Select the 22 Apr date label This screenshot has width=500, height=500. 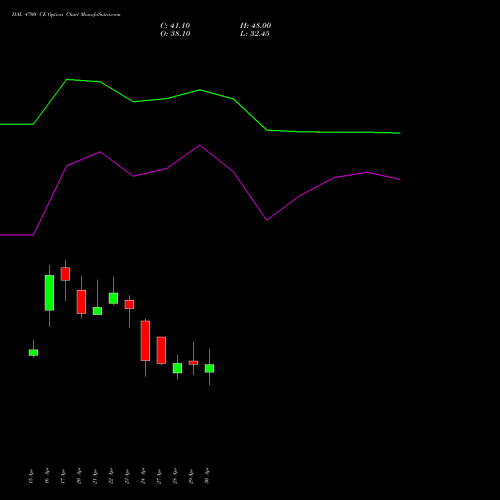pos(111,476)
